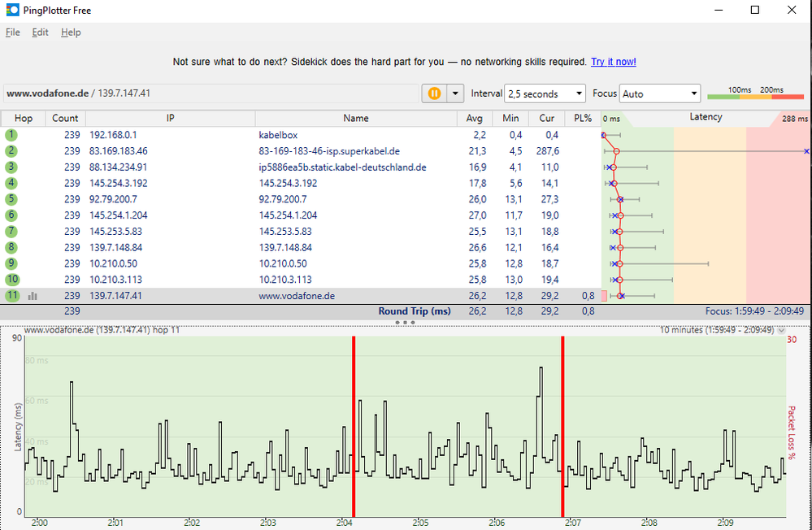The width and height of the screenshot is (812, 530).
Task: Click the green hop 1 circle icon
Action: 11,135
